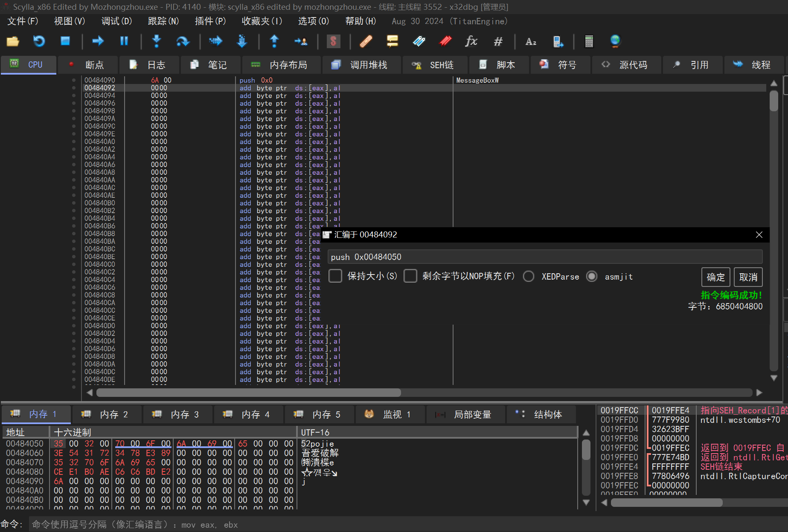Screen dimensions: 788x532
Task: Open the 选项(O) menu
Action: (x=314, y=21)
